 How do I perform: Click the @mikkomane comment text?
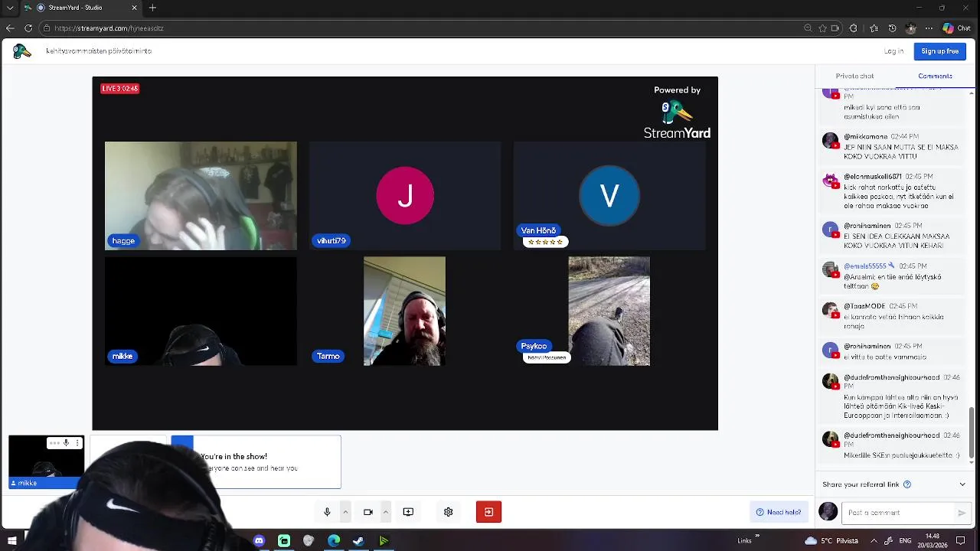click(x=901, y=152)
